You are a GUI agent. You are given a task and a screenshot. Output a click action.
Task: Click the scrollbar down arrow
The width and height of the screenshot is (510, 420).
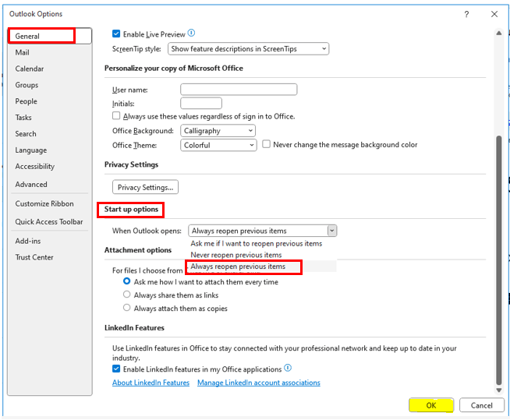pyautogui.click(x=498, y=390)
